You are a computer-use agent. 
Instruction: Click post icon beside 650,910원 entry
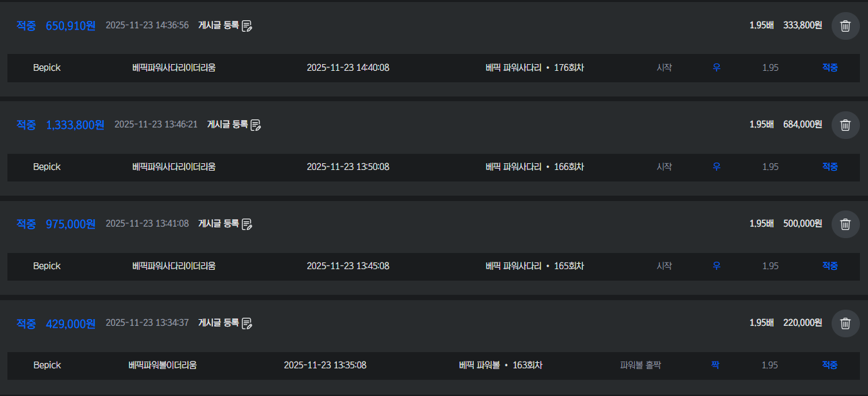[x=247, y=26]
